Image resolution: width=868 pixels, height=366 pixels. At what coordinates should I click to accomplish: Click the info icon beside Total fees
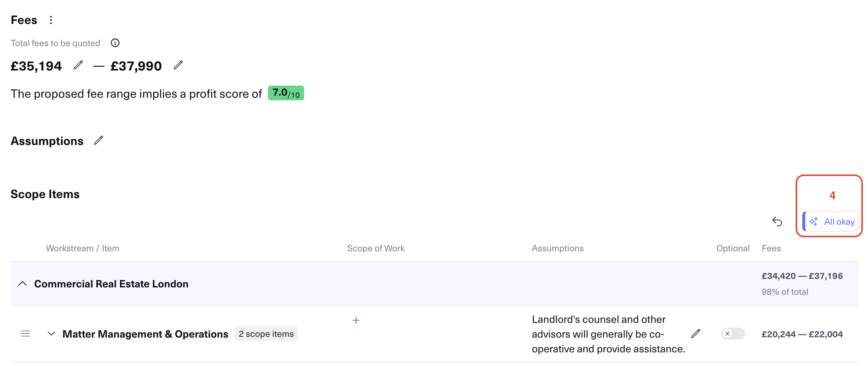pos(115,43)
